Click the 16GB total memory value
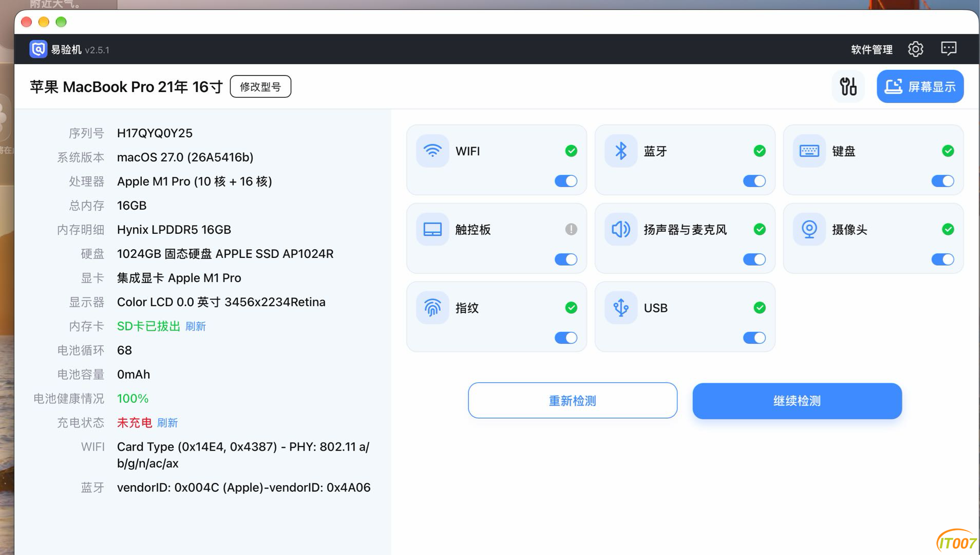The image size is (980, 555). coord(131,206)
